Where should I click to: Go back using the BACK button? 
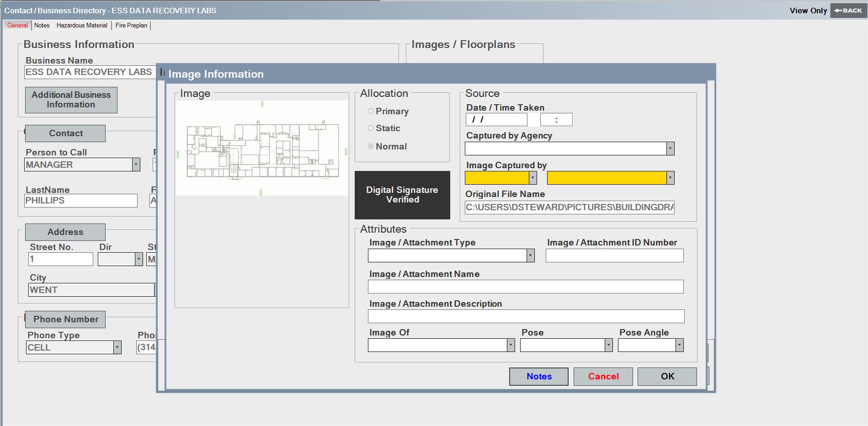pyautogui.click(x=848, y=11)
